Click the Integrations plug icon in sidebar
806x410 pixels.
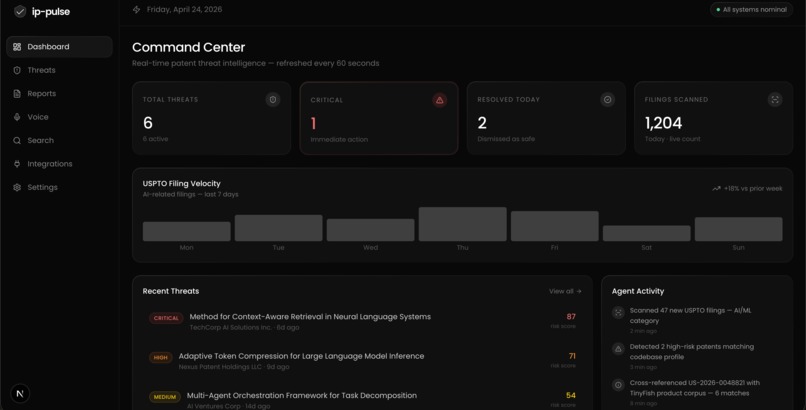tap(17, 164)
